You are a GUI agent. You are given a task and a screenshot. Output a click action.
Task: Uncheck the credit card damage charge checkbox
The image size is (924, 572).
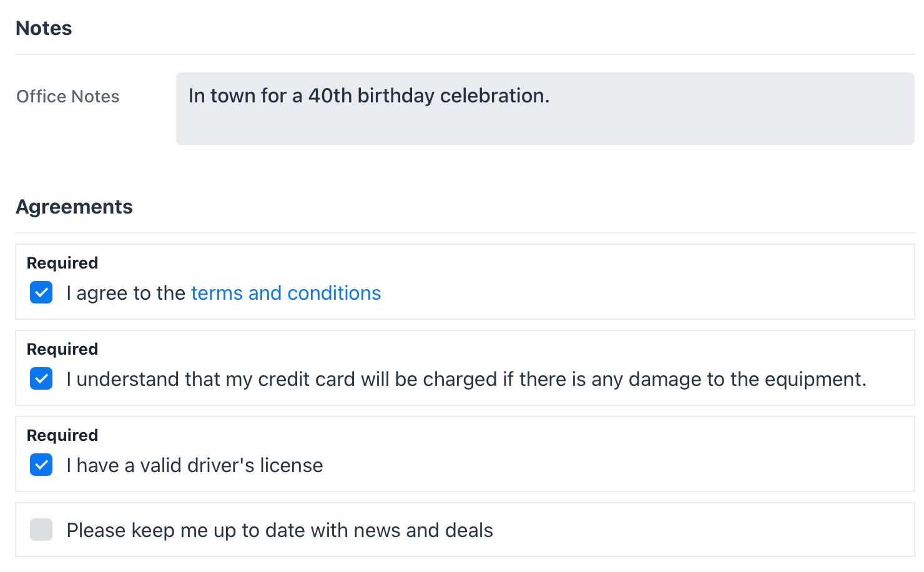coord(41,378)
